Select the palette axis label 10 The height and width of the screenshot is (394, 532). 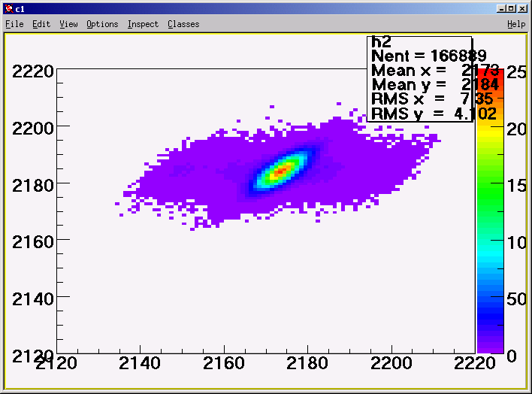516,243
